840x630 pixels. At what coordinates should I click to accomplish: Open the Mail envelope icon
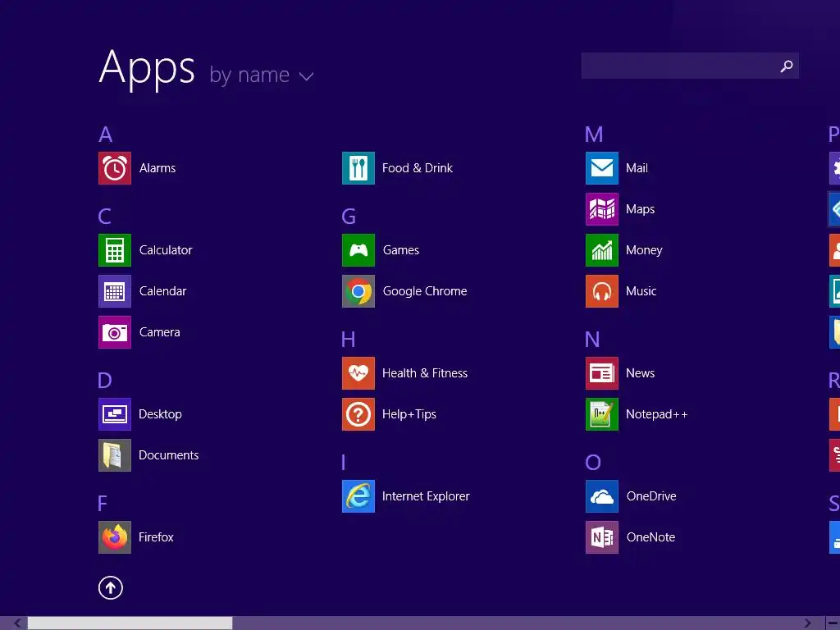pos(602,168)
